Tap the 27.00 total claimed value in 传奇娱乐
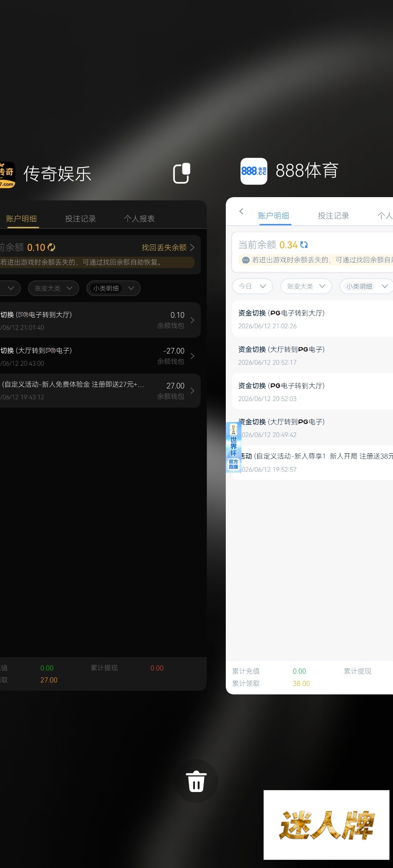The width and height of the screenshot is (393, 868). click(x=49, y=680)
